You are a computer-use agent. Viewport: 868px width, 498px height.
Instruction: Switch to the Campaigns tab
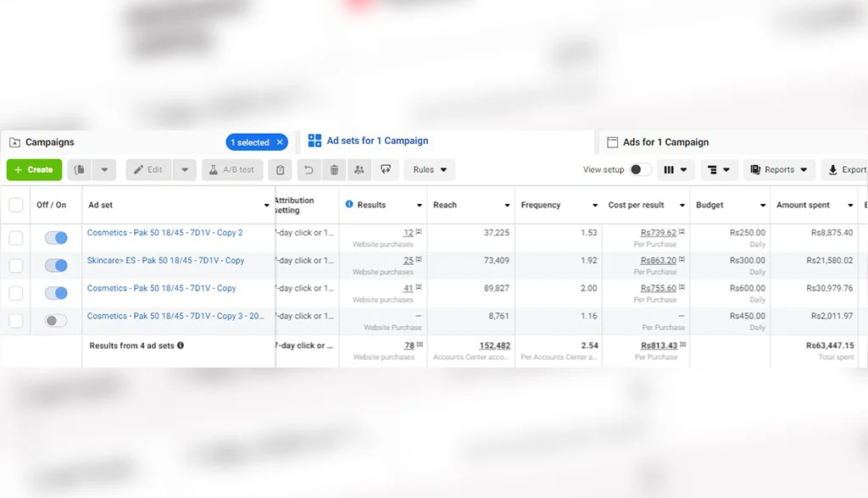click(49, 142)
